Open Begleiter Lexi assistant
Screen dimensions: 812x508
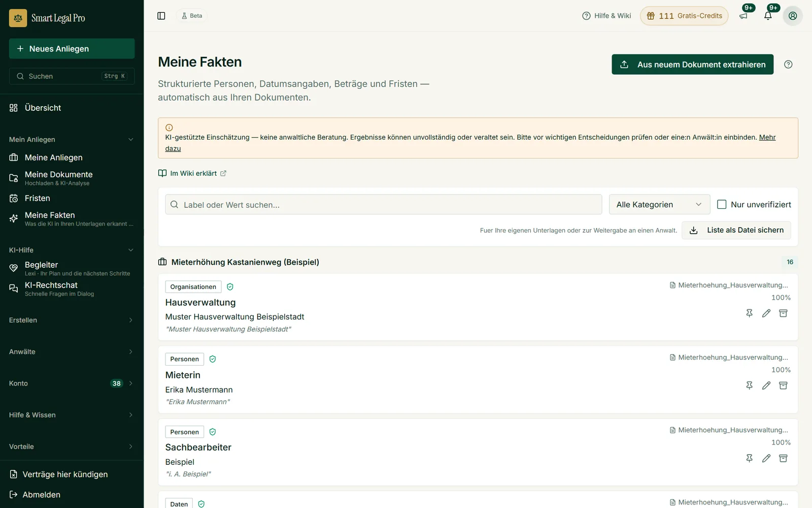(72, 268)
